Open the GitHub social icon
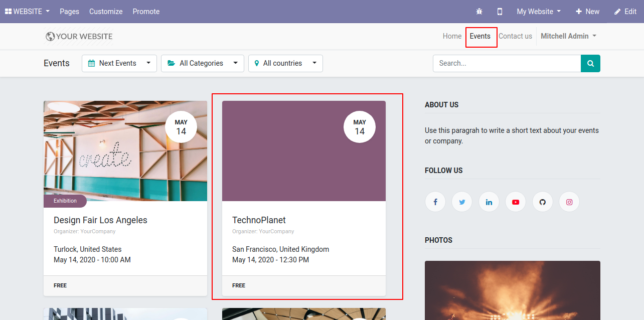This screenshot has width=644, height=320. [543, 202]
